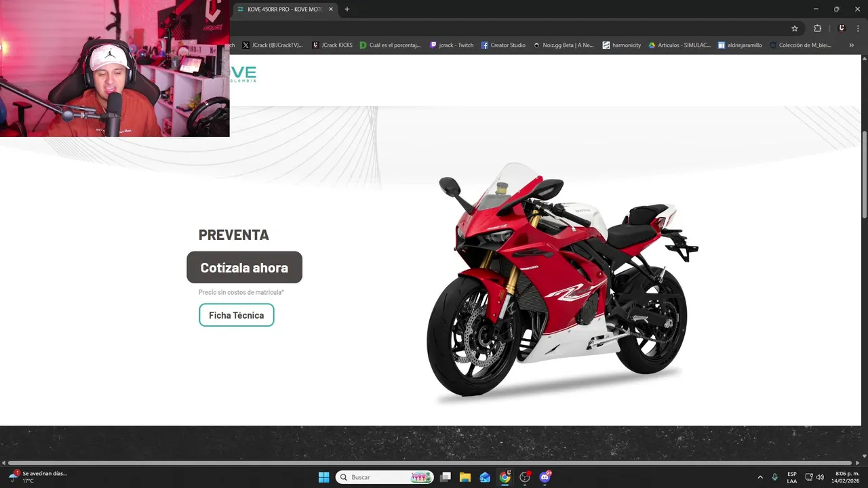Open the Creator Studio bookmark

(x=503, y=45)
